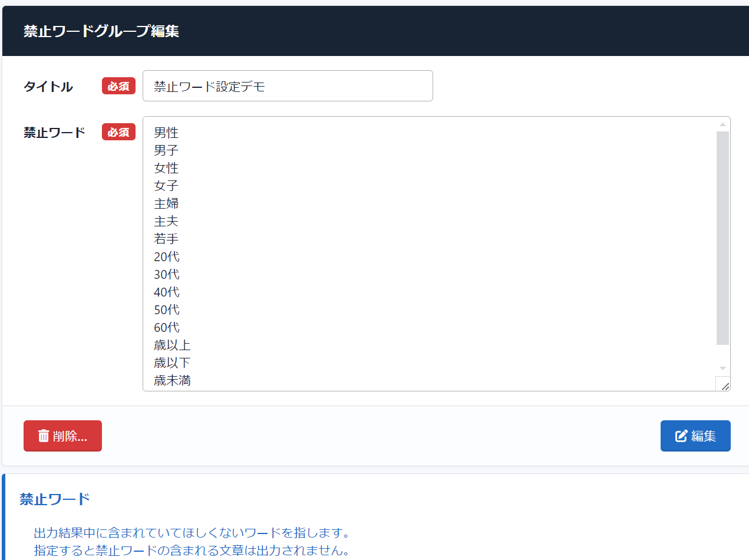Click the blue 編集 edit button
749x560 pixels.
(x=695, y=436)
